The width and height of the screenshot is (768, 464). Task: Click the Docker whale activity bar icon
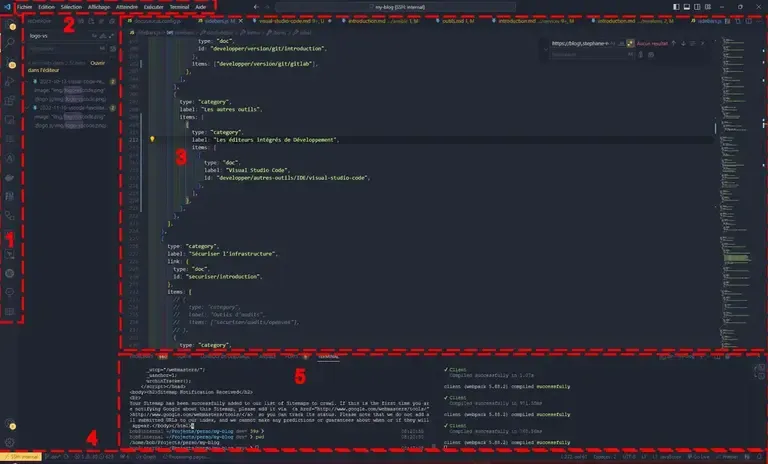(10, 177)
